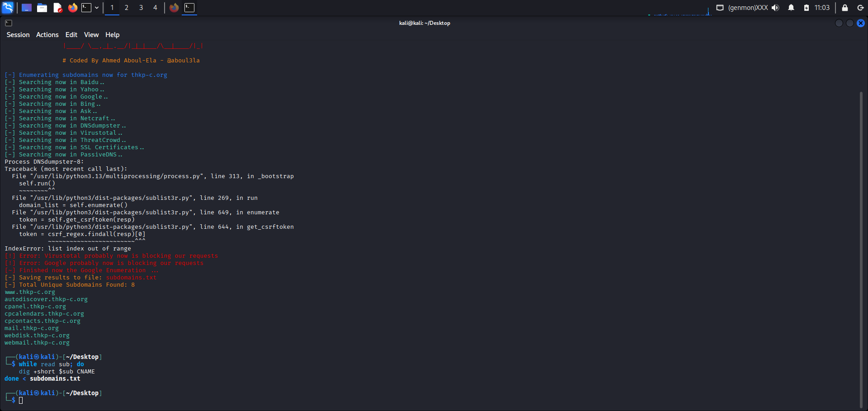The height and width of the screenshot is (411, 868).
Task: Click the terminal prompt cursor
Action: click(x=21, y=400)
